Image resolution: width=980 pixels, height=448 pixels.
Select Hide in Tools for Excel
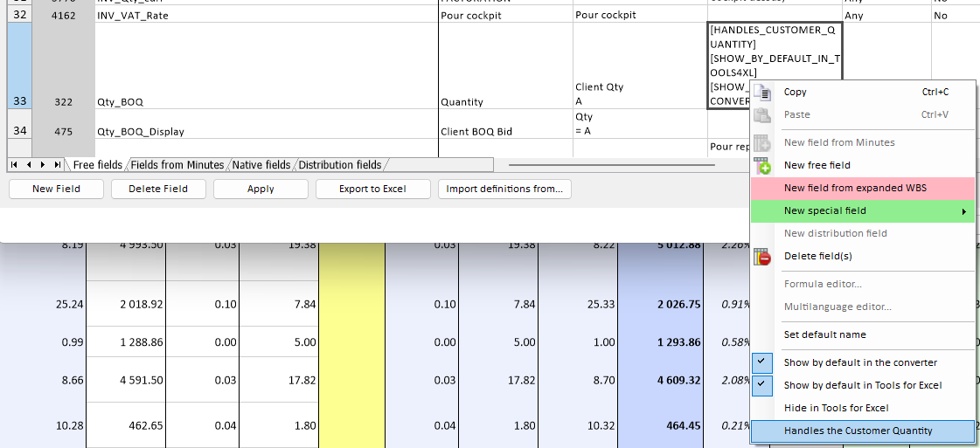point(836,408)
